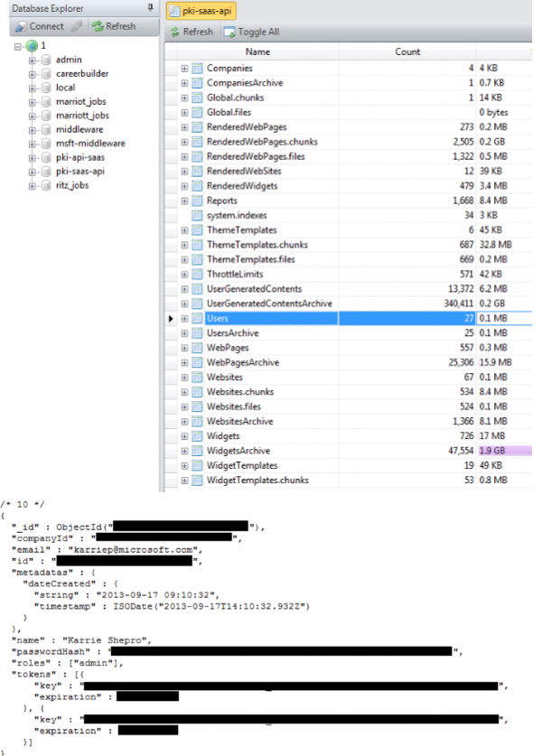Click the 340,411 count cell

pyautogui.click(x=458, y=303)
